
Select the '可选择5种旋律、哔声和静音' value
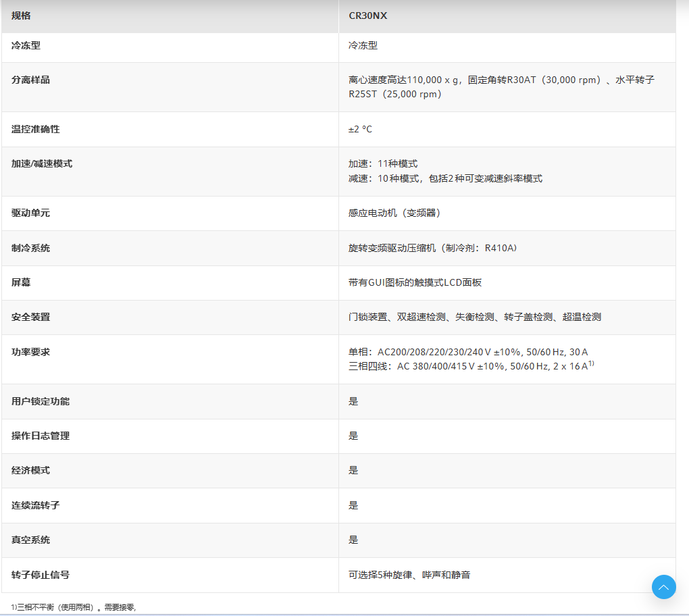[409, 575]
